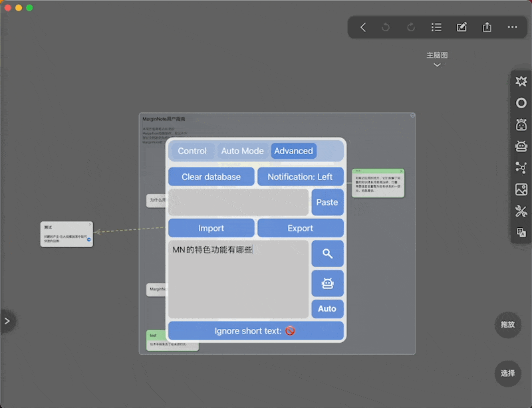The image size is (532, 408).
Task: Click the Export button
Action: point(301,228)
